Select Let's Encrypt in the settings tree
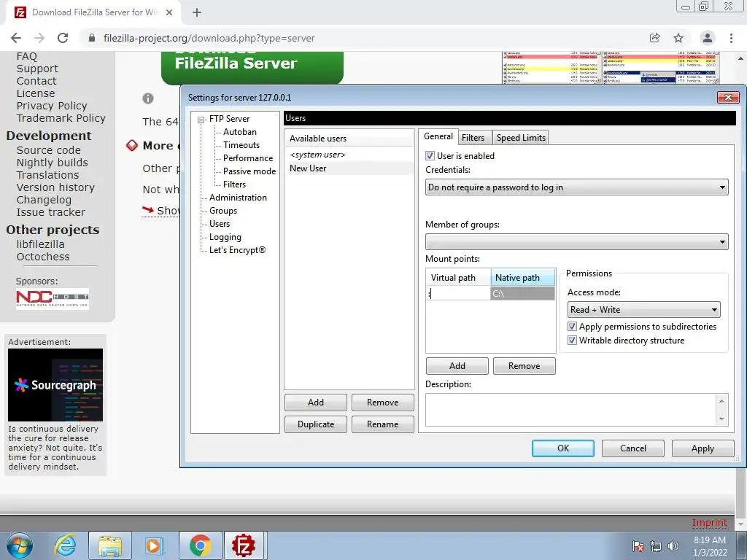747x560 pixels. point(237,250)
